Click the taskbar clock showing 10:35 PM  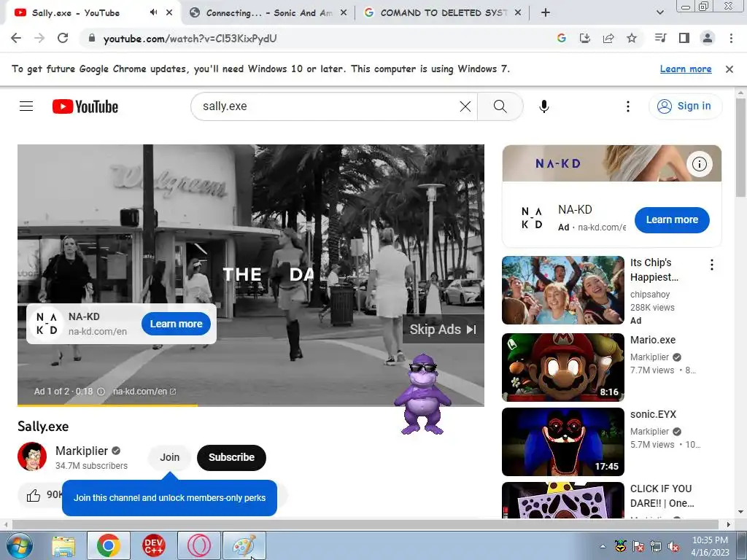point(710,546)
